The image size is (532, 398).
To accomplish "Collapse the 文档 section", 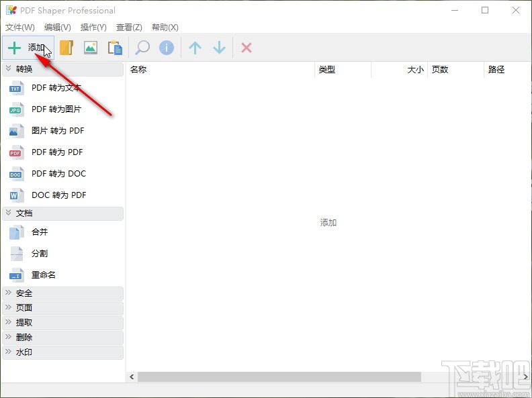I will click(x=62, y=213).
